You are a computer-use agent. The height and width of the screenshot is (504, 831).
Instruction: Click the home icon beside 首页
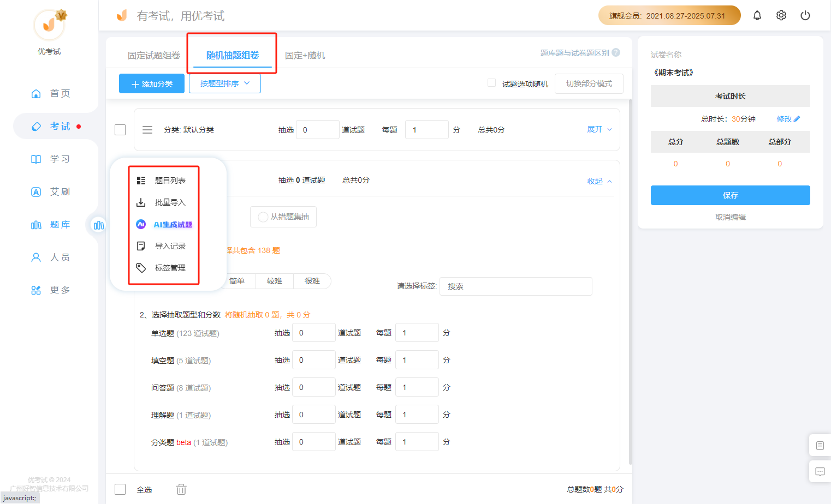point(36,94)
